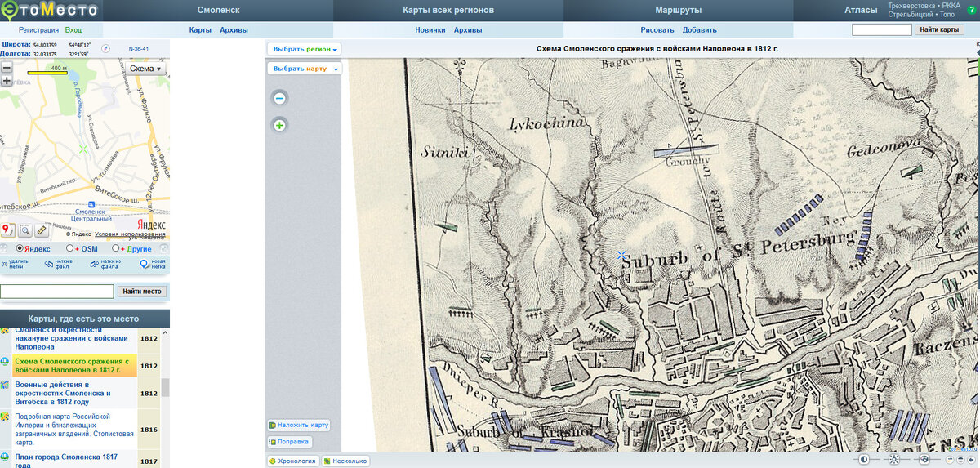980x468 pixels.
Task: Open Выбрать карту dropdown
Action: click(304, 69)
